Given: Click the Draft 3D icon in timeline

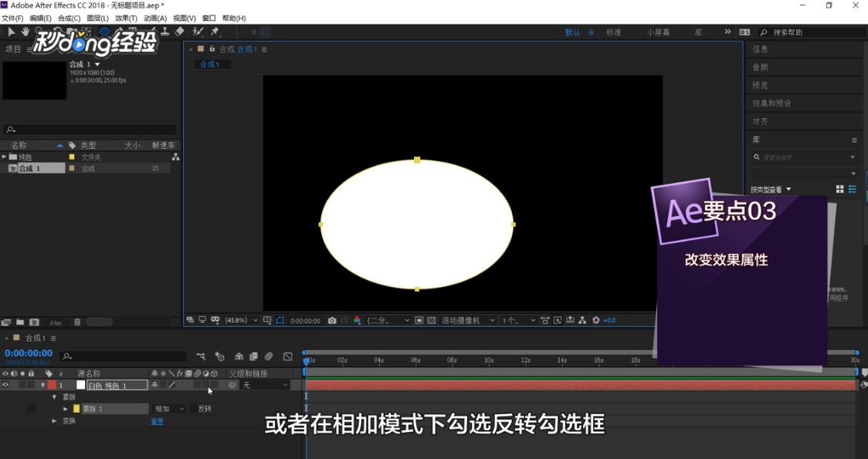Looking at the screenshot, I should click(220, 356).
